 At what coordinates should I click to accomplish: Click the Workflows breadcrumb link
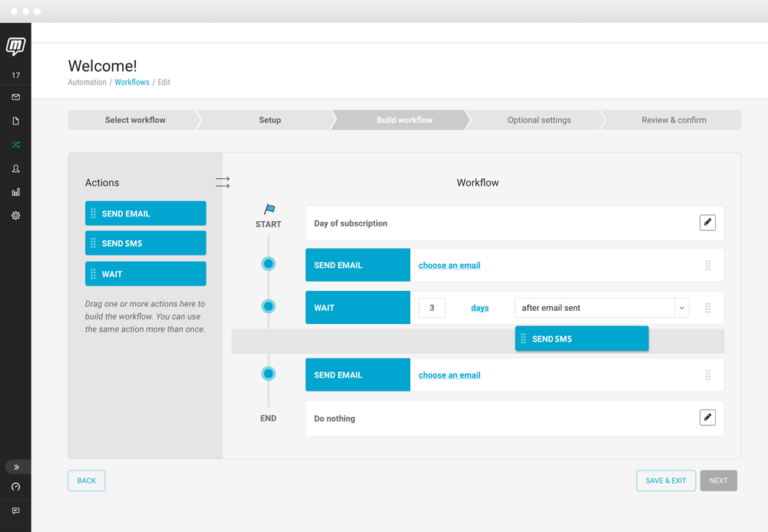click(x=132, y=82)
